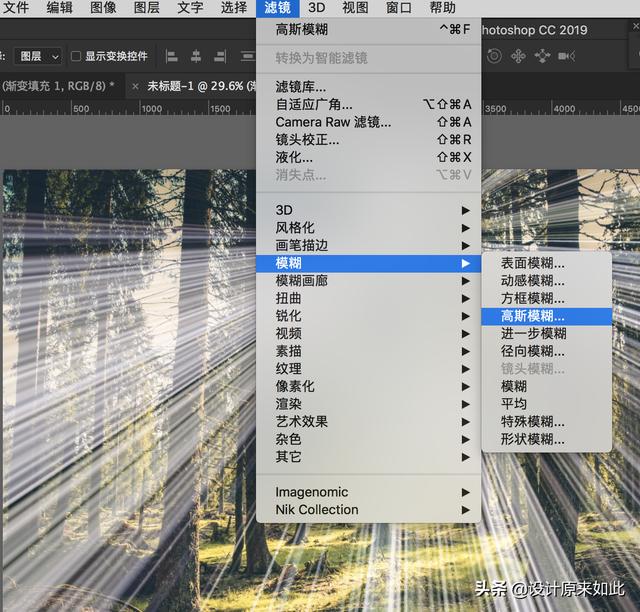Expand the 模糊画廊 submenu
The image size is (640, 612).
pyautogui.click(x=369, y=281)
